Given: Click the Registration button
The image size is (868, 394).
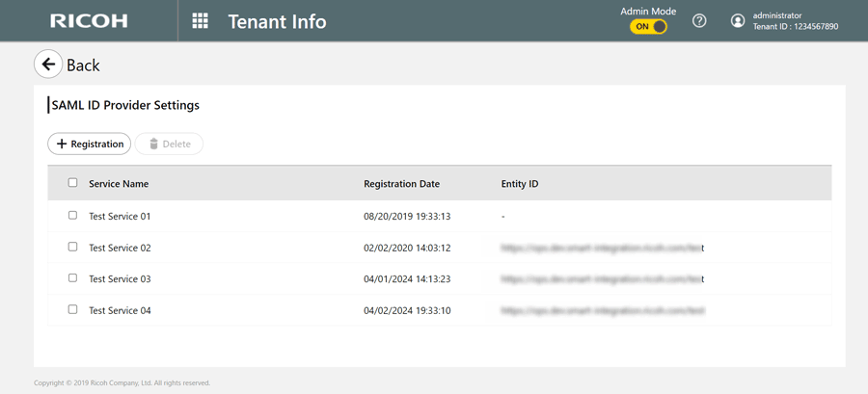Looking at the screenshot, I should pyautogui.click(x=90, y=144).
